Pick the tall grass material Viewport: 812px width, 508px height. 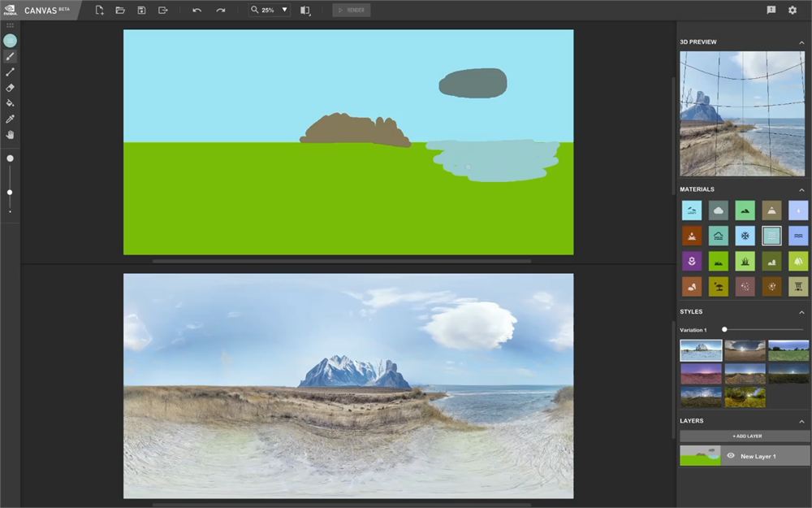(745, 261)
